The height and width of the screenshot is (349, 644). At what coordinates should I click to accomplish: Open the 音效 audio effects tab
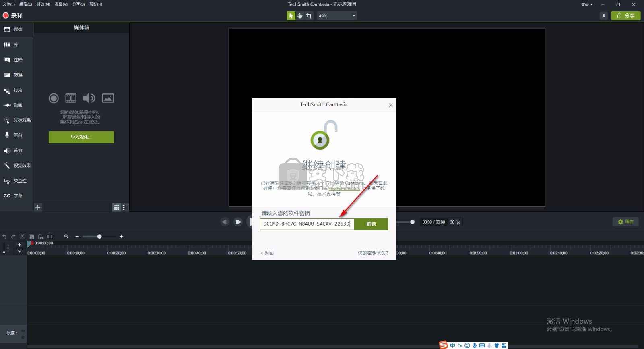[x=17, y=150]
